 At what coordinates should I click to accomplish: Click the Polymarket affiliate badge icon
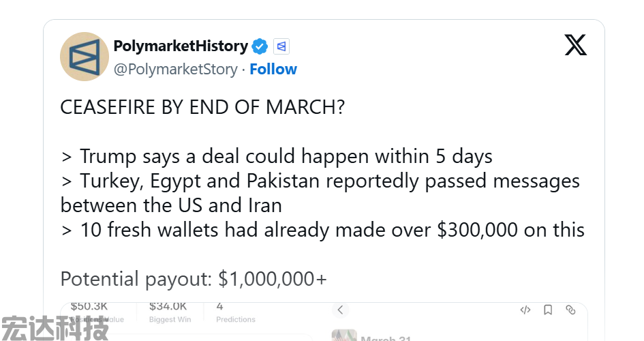coord(282,46)
